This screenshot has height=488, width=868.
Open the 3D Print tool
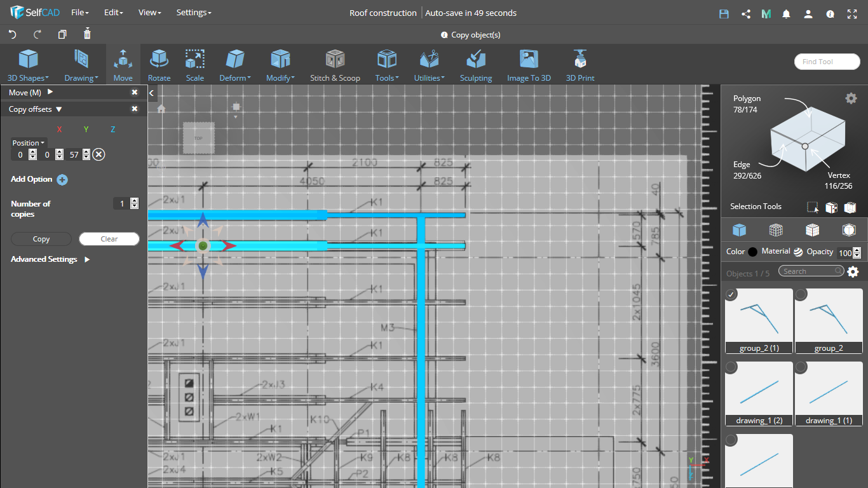pyautogui.click(x=580, y=65)
